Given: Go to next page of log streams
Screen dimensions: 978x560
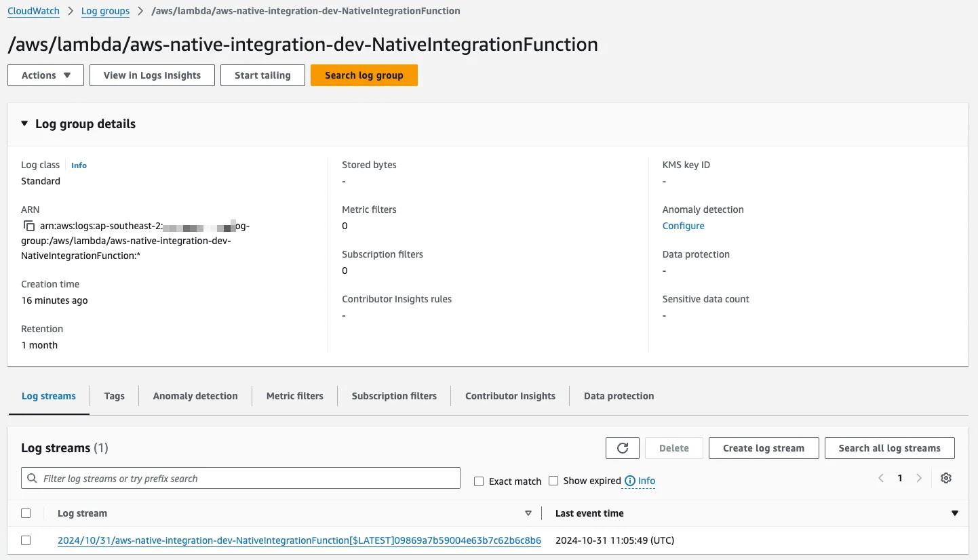Looking at the screenshot, I should (919, 478).
